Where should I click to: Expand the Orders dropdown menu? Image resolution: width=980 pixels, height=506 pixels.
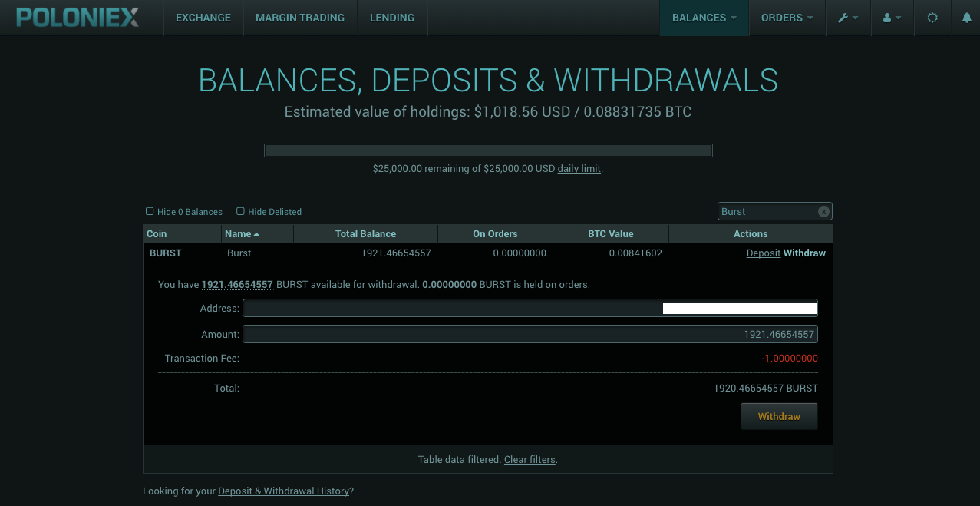pos(787,18)
